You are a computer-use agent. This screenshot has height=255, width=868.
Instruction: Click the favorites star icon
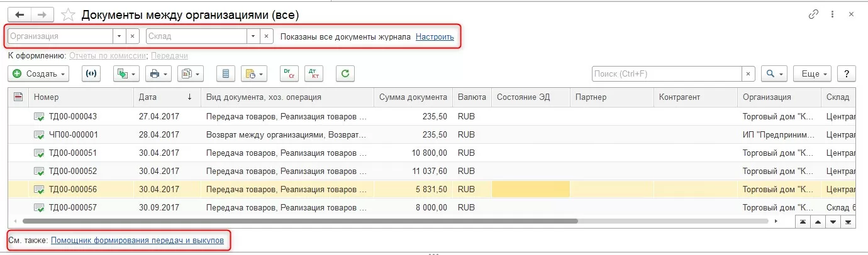tap(69, 14)
